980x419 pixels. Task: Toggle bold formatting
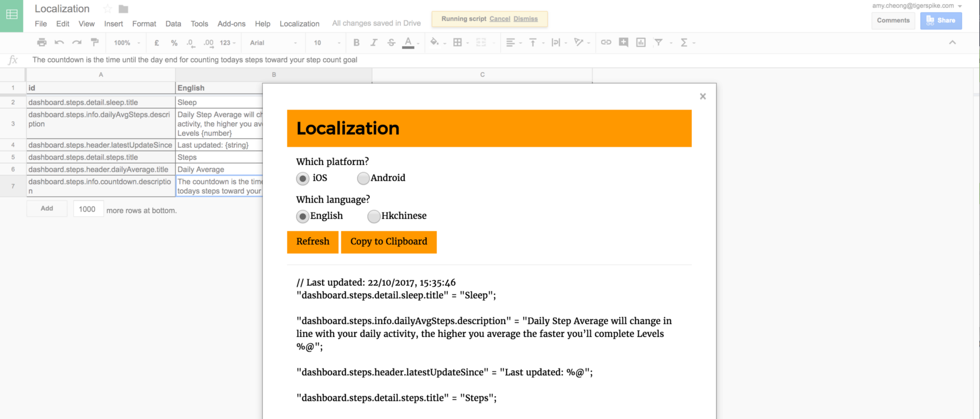coord(356,43)
